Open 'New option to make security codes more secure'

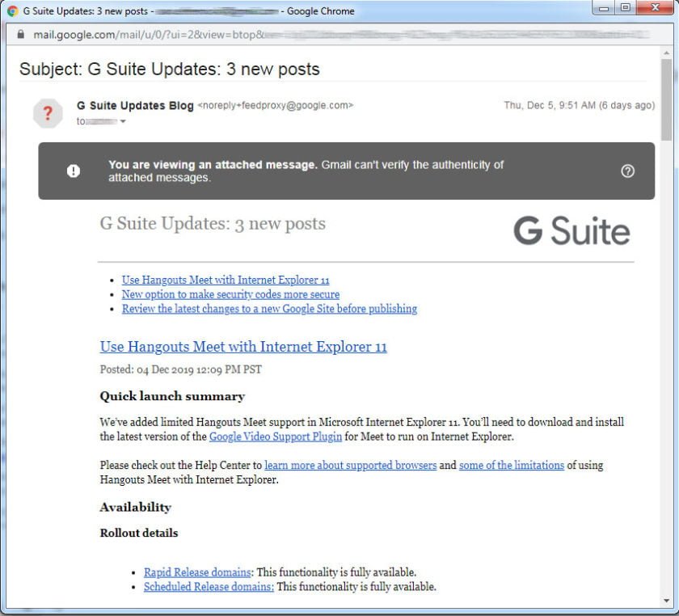[x=230, y=294]
